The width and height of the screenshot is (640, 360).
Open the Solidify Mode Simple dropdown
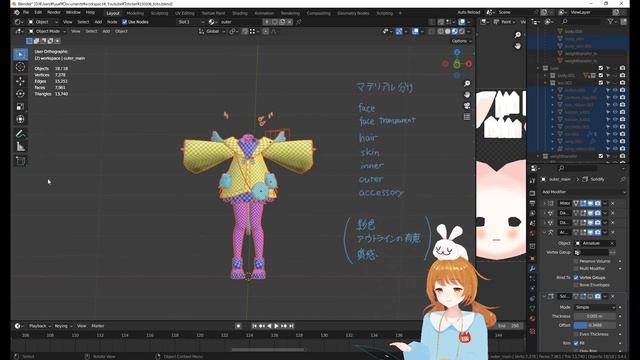coord(595,307)
